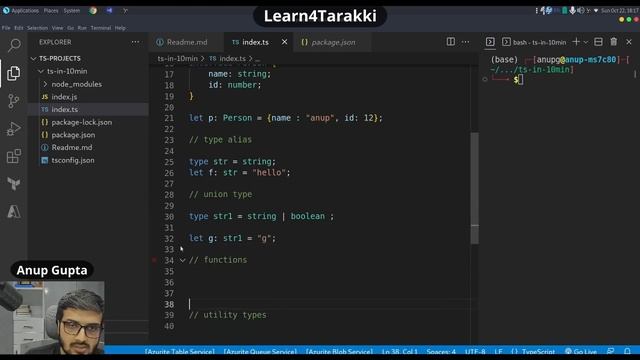Open the Places menu in top panel

(51, 11)
